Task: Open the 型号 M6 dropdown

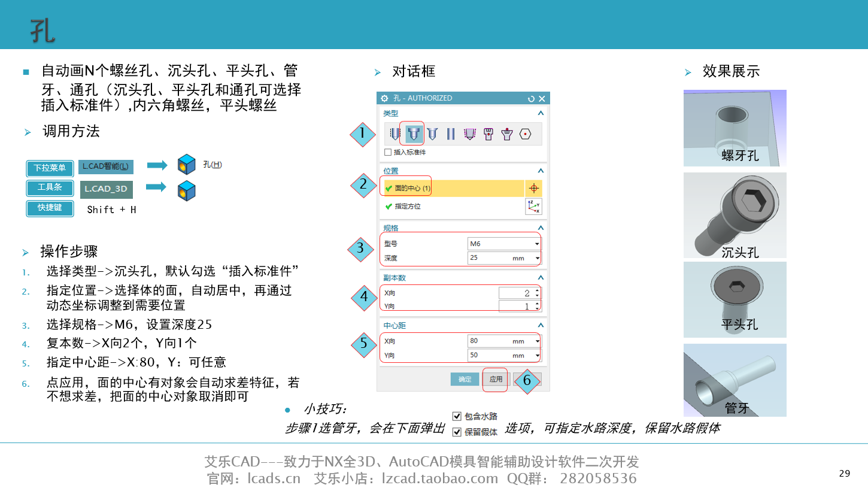Action: point(504,244)
